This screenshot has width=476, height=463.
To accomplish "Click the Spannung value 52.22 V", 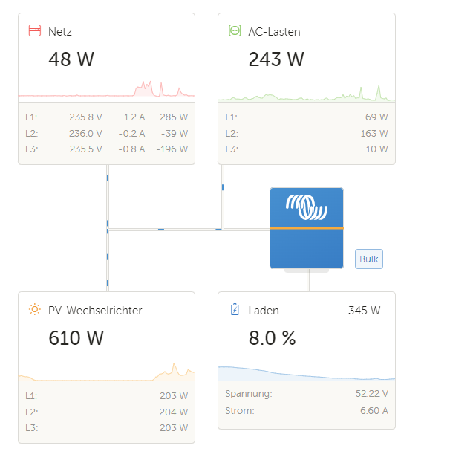I will [x=372, y=394].
